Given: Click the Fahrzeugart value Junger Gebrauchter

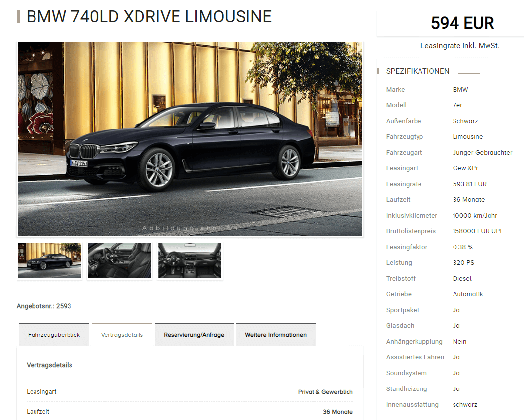Looking at the screenshot, I should pos(483,153).
